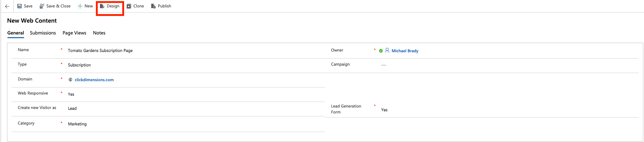Click the Category field label
The image size is (644, 142).
pyautogui.click(x=26, y=123)
